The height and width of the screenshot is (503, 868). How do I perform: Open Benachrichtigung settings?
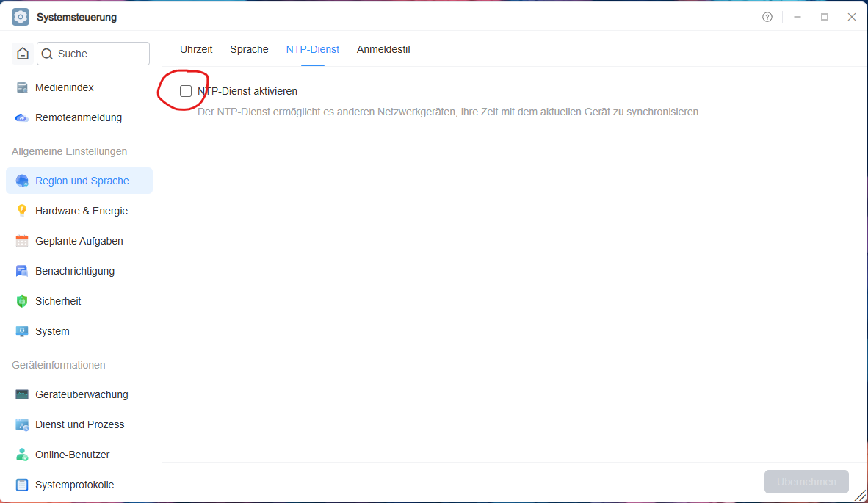click(x=79, y=271)
